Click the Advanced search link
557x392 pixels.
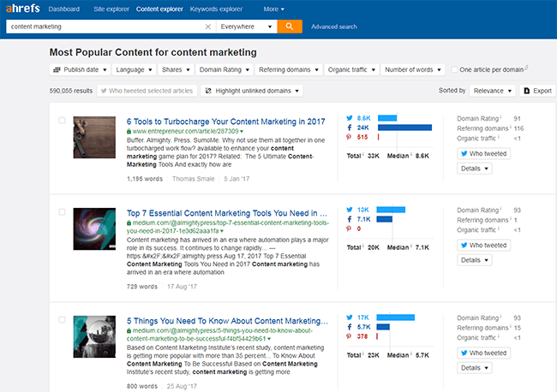pos(334,27)
